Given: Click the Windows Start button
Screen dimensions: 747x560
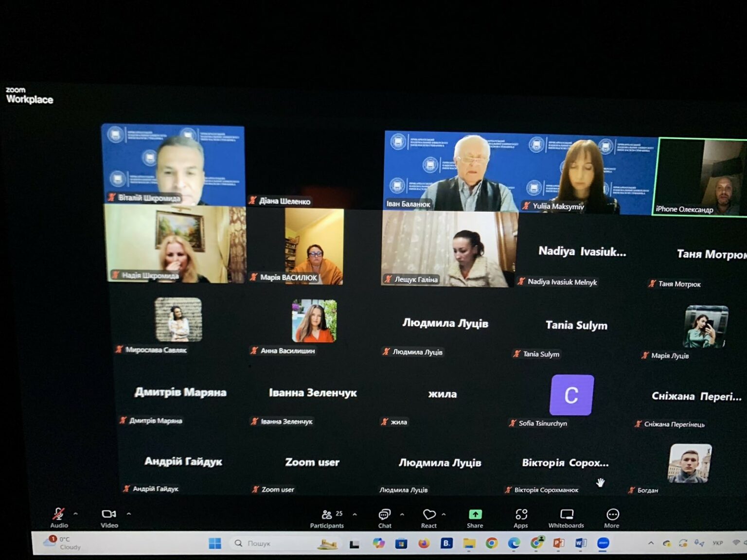Looking at the screenshot, I should tap(214, 543).
